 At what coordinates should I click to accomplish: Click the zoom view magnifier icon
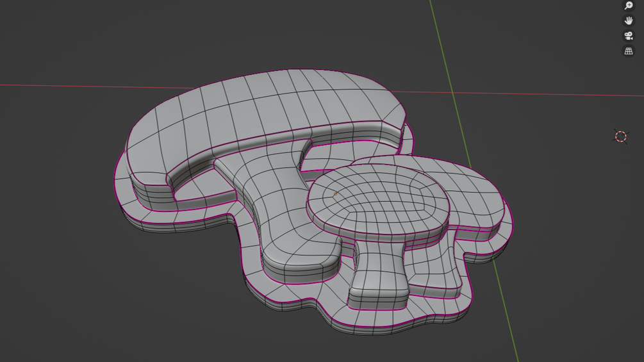pos(629,5)
